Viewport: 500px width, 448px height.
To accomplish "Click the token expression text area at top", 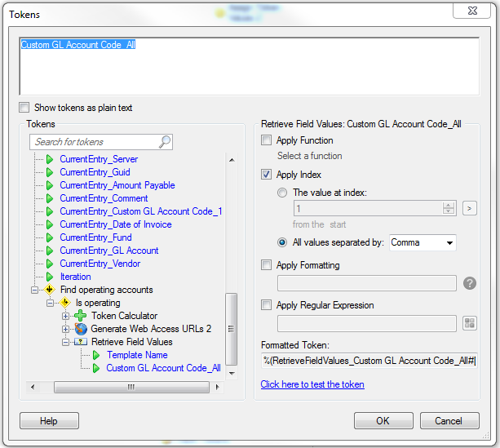I will click(x=250, y=66).
